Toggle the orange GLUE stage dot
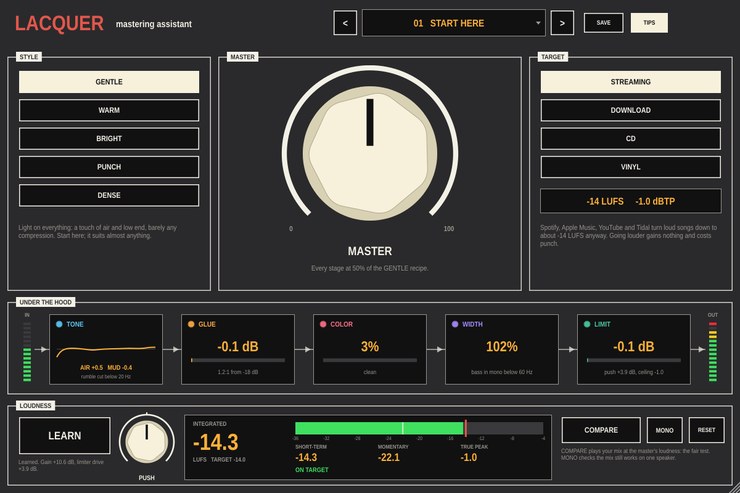The width and height of the screenshot is (740, 493). click(191, 324)
